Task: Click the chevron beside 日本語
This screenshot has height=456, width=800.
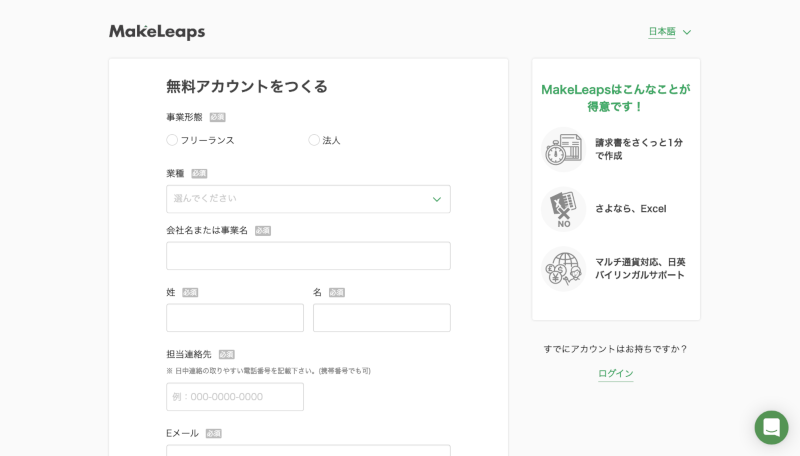Action: 687,32
